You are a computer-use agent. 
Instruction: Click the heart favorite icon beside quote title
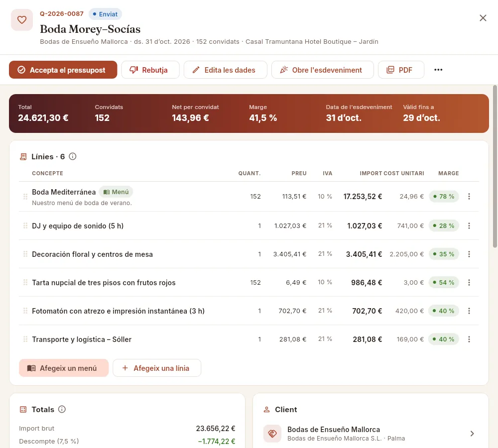pos(22,20)
